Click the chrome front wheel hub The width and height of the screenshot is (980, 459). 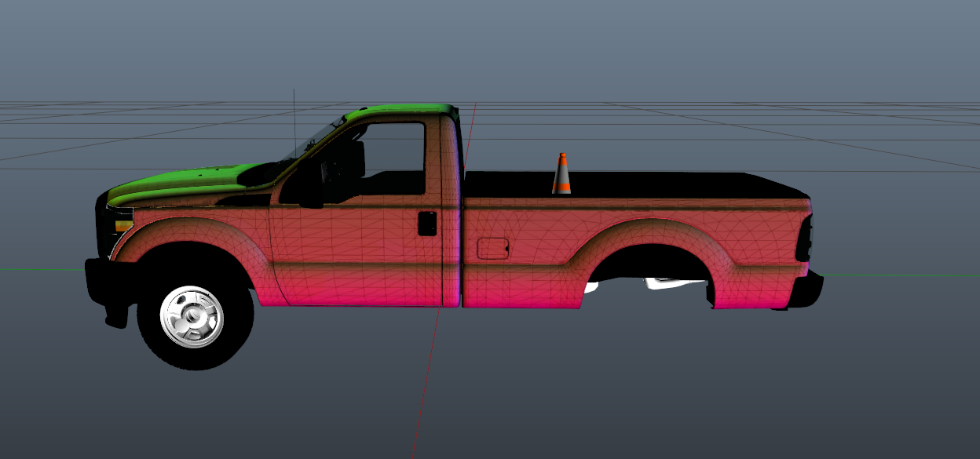pos(192,316)
